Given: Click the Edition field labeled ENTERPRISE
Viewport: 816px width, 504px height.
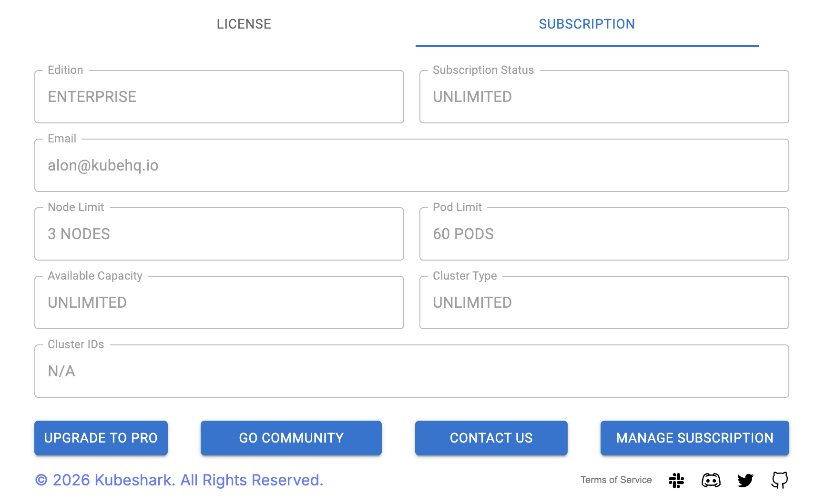Looking at the screenshot, I should tap(219, 96).
